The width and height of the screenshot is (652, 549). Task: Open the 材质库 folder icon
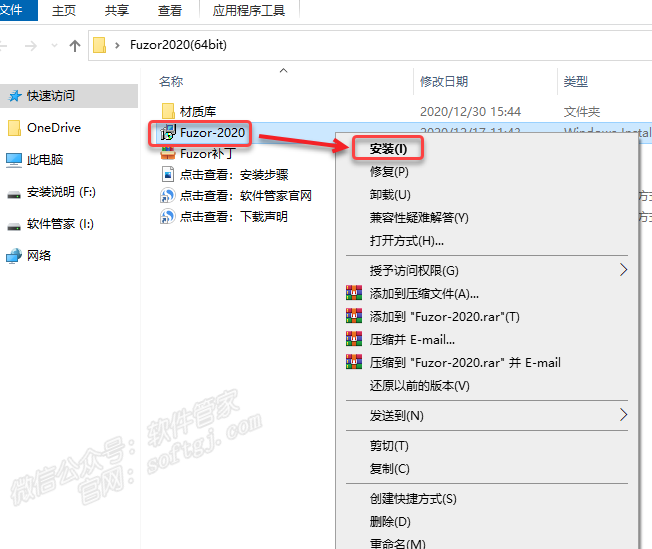(x=168, y=111)
